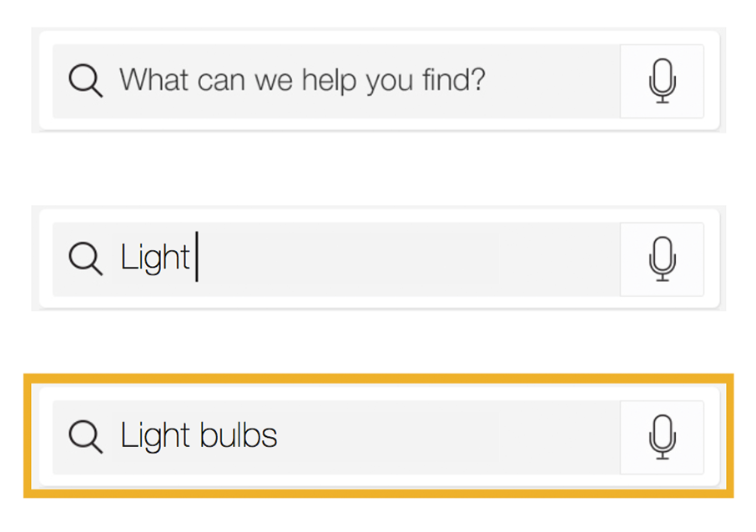Focus the 'What can we help you find?' field
Image resolution: width=756 pixels, height=532 pixels.
pyautogui.click(x=336, y=81)
